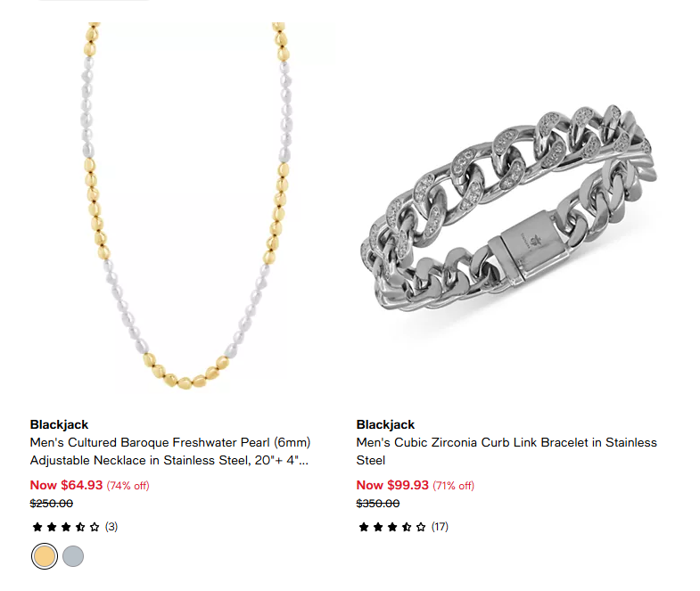Click the Now $64.93 sale price

coord(66,485)
